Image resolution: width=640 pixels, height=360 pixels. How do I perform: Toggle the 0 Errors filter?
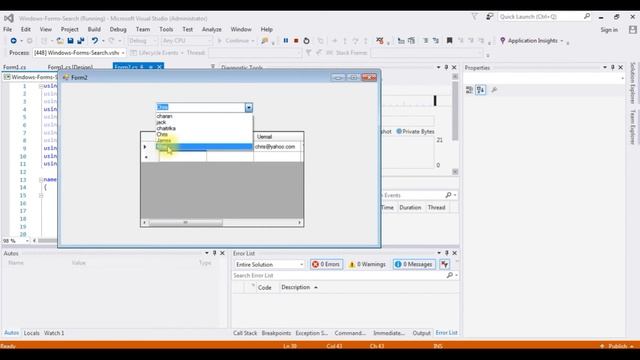326,264
